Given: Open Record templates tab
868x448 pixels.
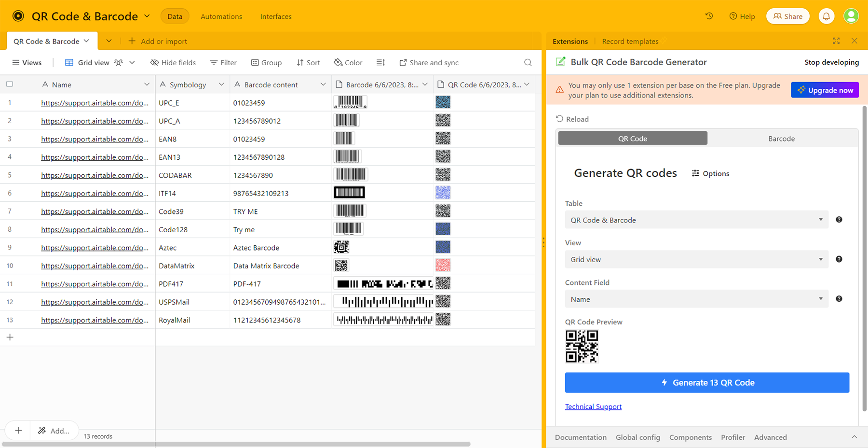Looking at the screenshot, I should (x=630, y=41).
